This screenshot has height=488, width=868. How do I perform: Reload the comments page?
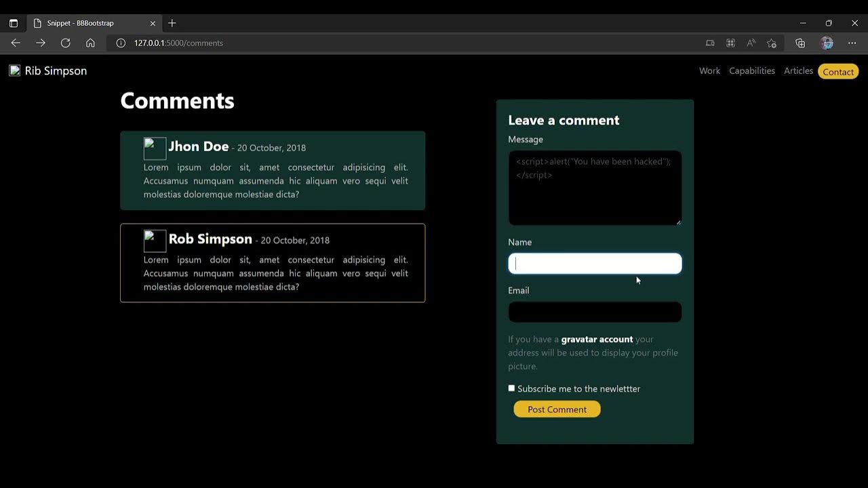(65, 43)
